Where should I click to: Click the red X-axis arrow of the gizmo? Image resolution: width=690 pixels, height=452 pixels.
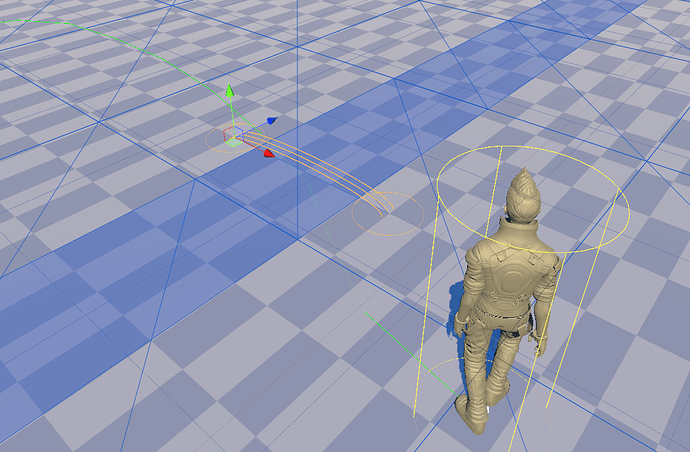268,153
